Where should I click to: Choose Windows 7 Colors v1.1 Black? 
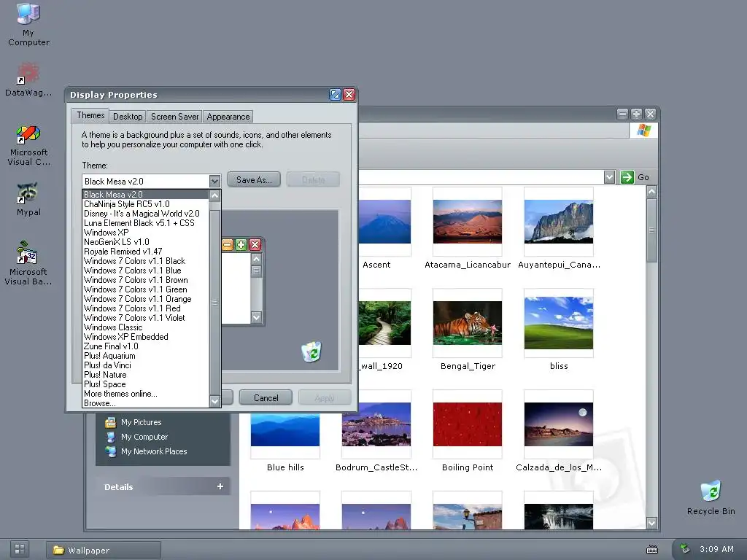click(145, 261)
